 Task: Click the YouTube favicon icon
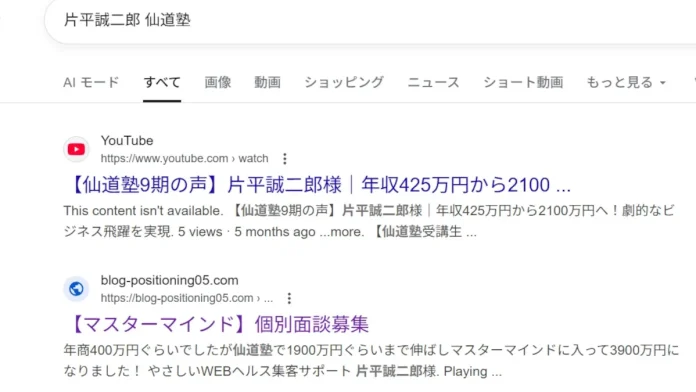[x=76, y=149]
